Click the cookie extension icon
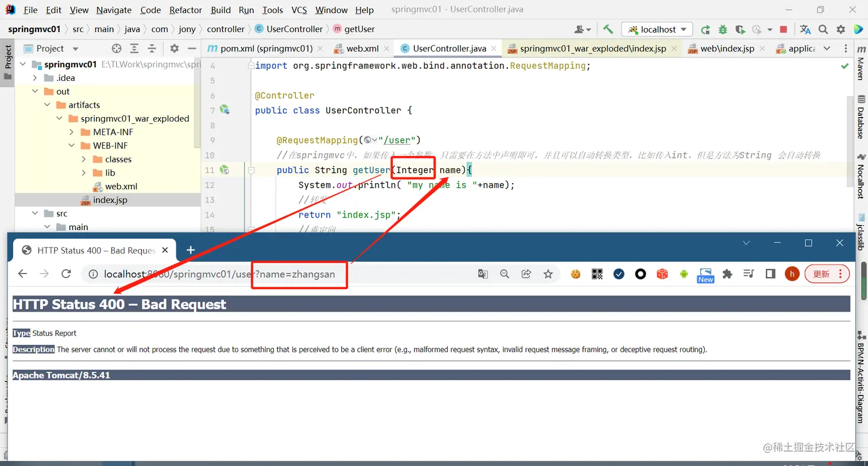This screenshot has width=868, height=466. (x=575, y=274)
